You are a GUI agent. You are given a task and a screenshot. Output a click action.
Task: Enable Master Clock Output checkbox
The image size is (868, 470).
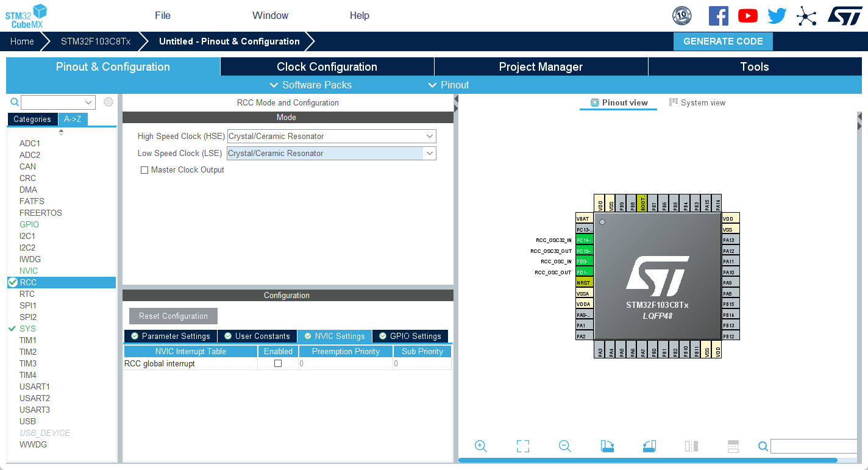pos(144,170)
